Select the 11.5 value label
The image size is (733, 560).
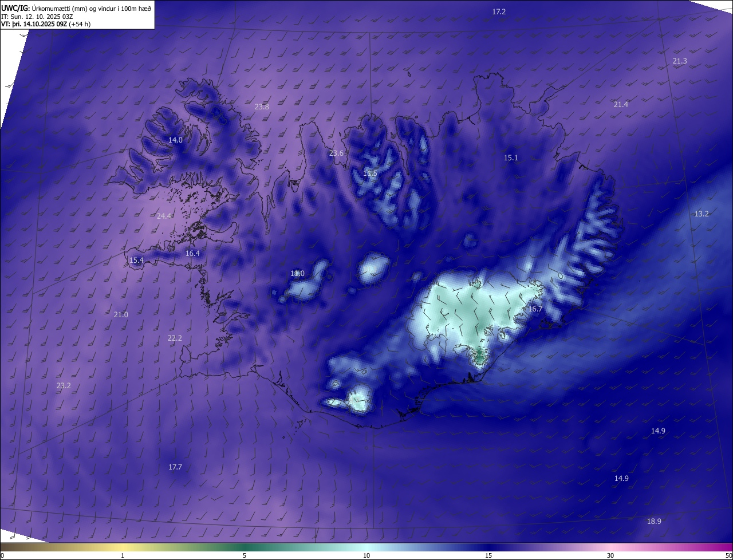[x=370, y=173]
